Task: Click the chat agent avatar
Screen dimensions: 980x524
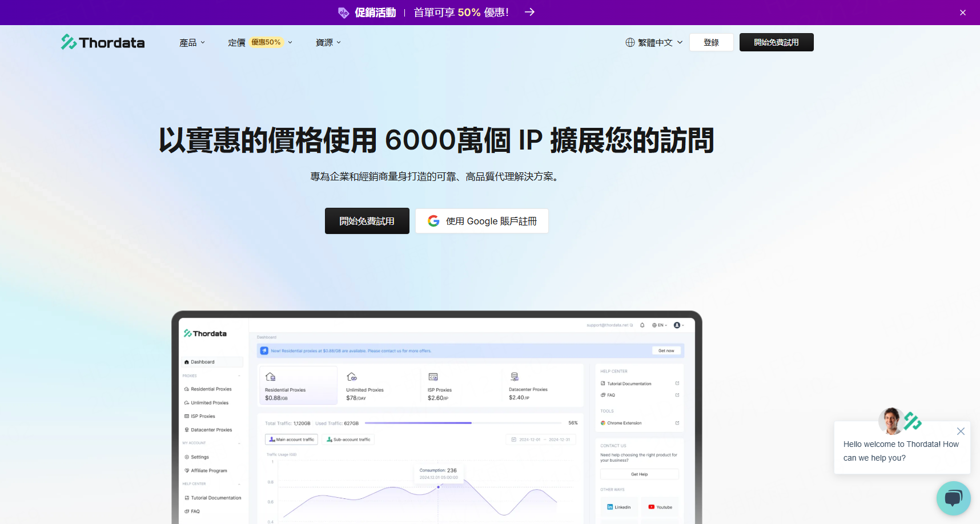Action: (891, 421)
